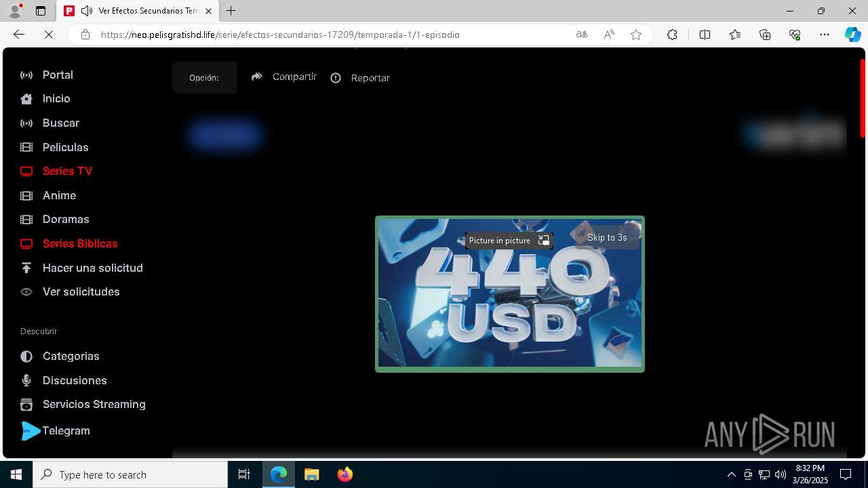This screenshot has height=488, width=868.
Task: Click the translate page icon
Action: click(582, 35)
